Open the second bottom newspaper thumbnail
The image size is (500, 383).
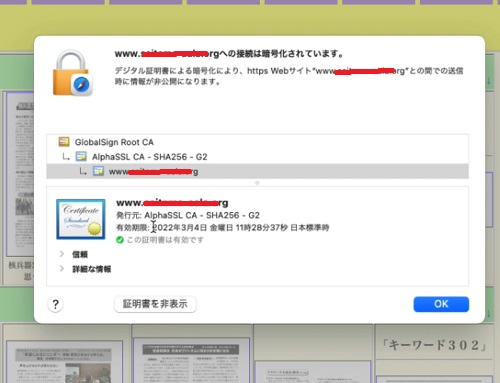[191, 360]
